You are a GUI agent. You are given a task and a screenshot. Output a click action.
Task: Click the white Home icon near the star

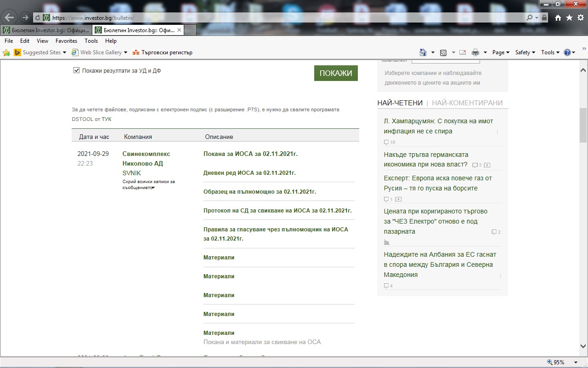[x=558, y=17]
